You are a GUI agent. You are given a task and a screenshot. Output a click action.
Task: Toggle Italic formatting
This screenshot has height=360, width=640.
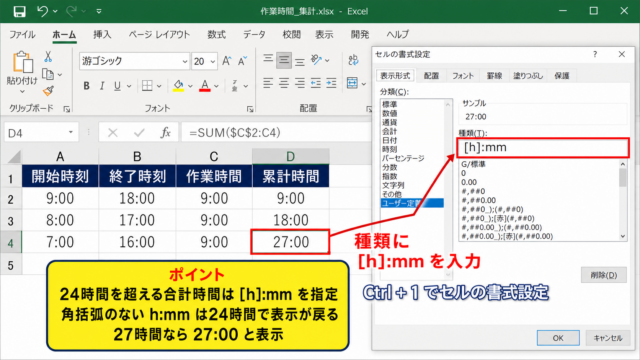tap(102, 86)
